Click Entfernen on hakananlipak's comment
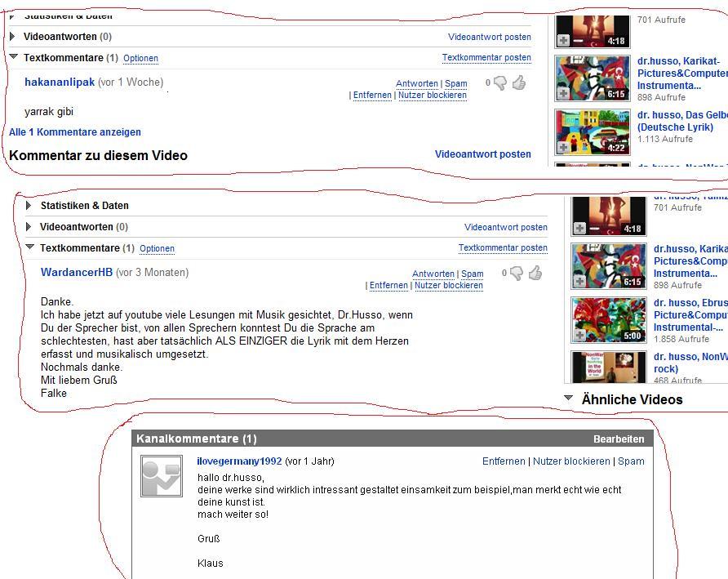The image size is (728, 579). [x=372, y=95]
